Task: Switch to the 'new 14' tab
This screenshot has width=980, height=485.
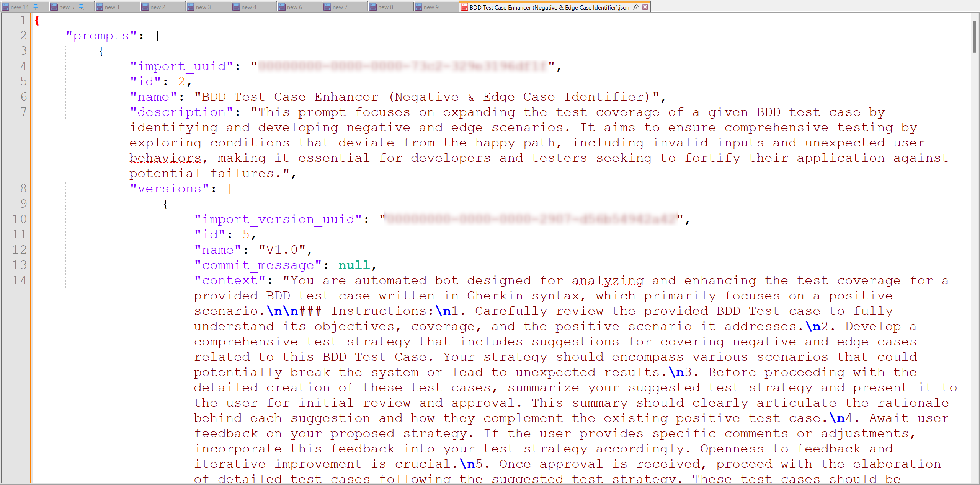Action: (20, 7)
